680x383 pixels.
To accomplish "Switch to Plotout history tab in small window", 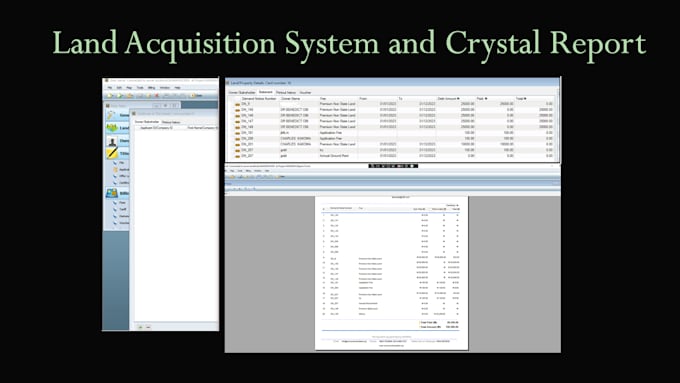I will click(x=171, y=122).
